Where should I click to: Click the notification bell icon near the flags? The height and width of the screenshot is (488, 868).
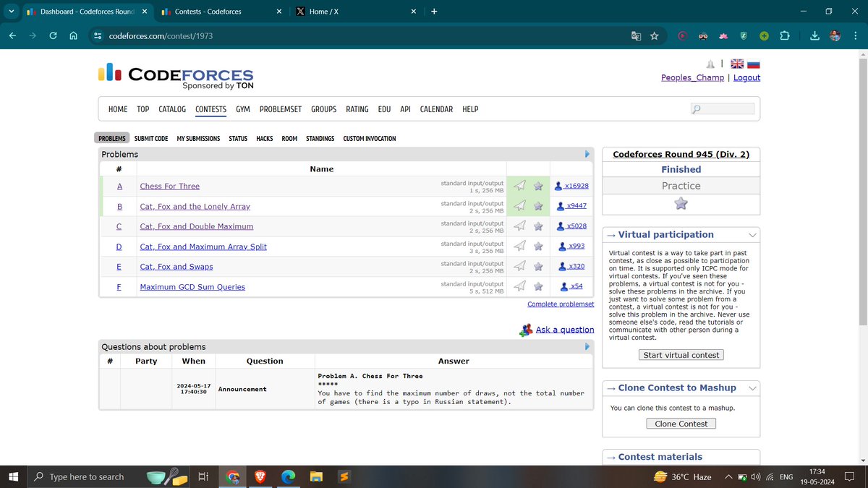[710, 64]
